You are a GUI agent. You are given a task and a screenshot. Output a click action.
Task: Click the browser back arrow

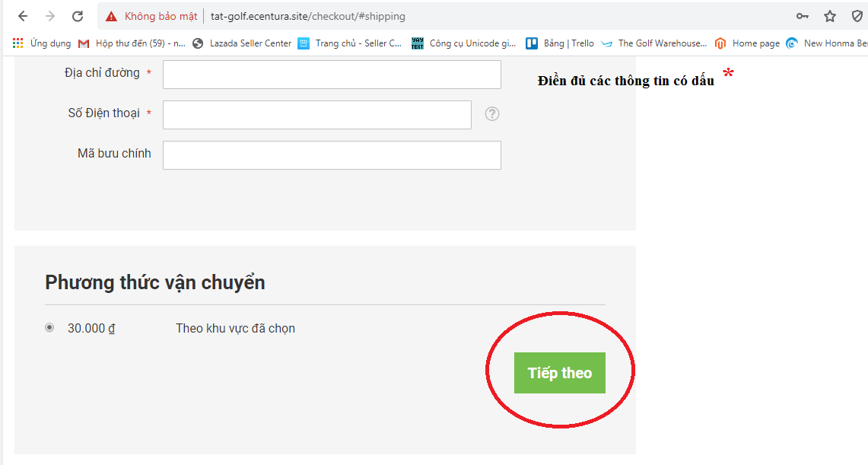[x=23, y=16]
